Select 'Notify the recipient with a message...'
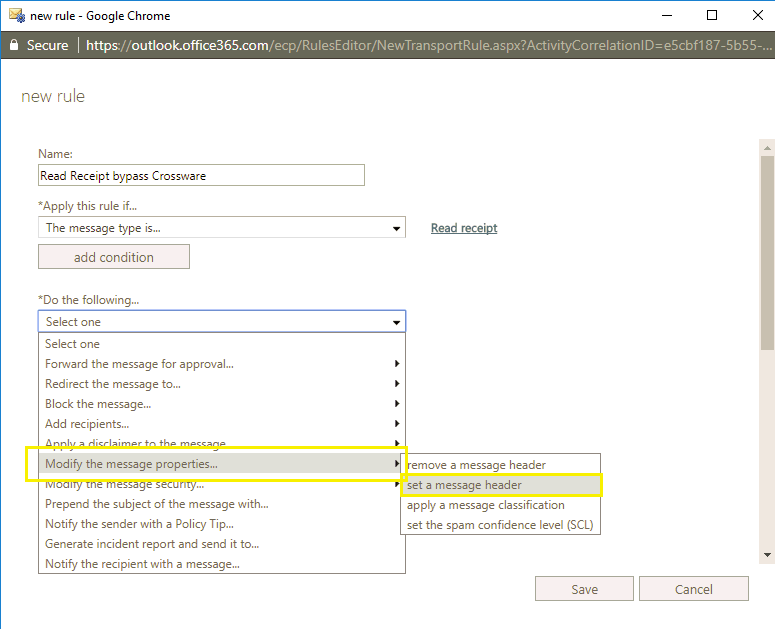Viewport: 775px width, 629px height. point(221,564)
